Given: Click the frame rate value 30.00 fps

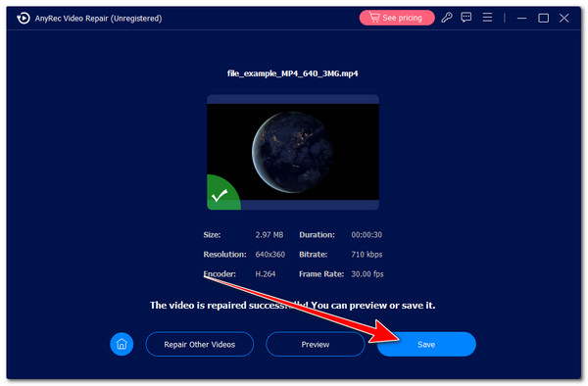Looking at the screenshot, I should coord(367,274).
